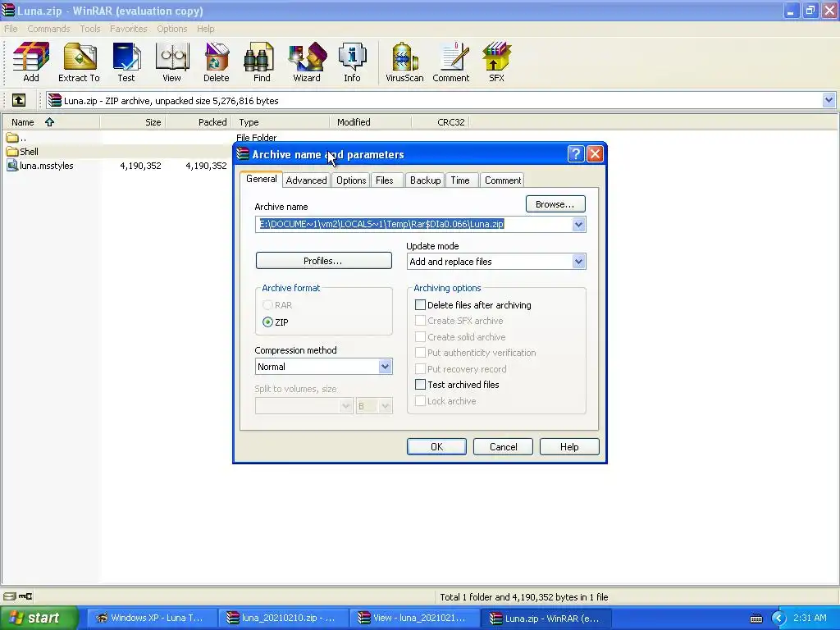This screenshot has height=630, width=840.
Task: Switch to Windows XP - Luna taskbar item
Action: point(151,619)
